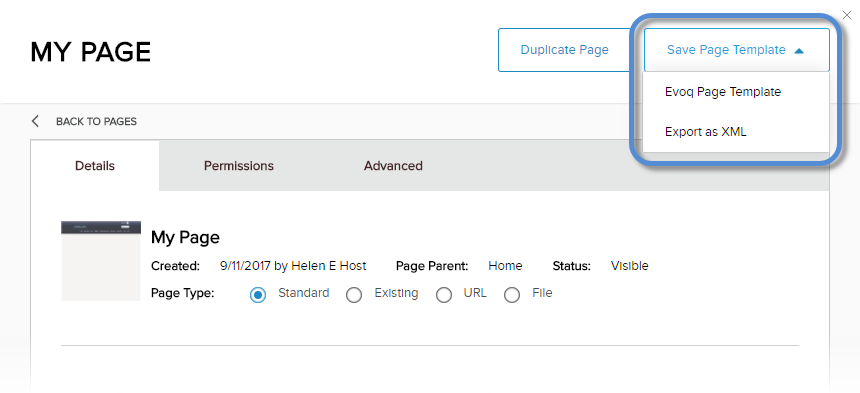860x393 pixels.
Task: Select the URL page type radio
Action: coord(444,295)
